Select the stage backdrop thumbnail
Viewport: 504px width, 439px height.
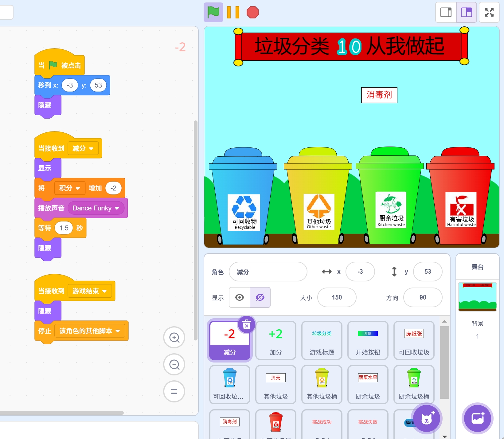click(477, 296)
